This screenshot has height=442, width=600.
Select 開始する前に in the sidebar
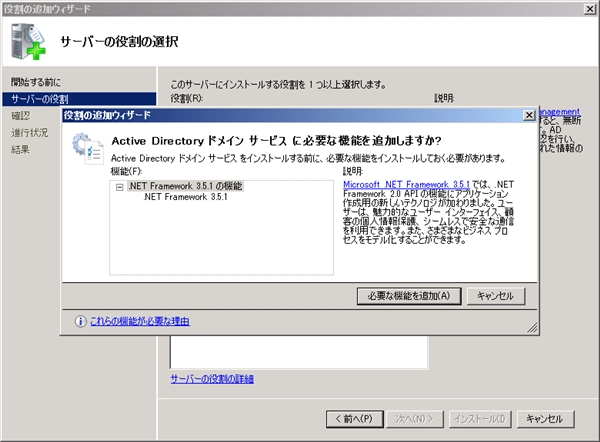(36, 82)
